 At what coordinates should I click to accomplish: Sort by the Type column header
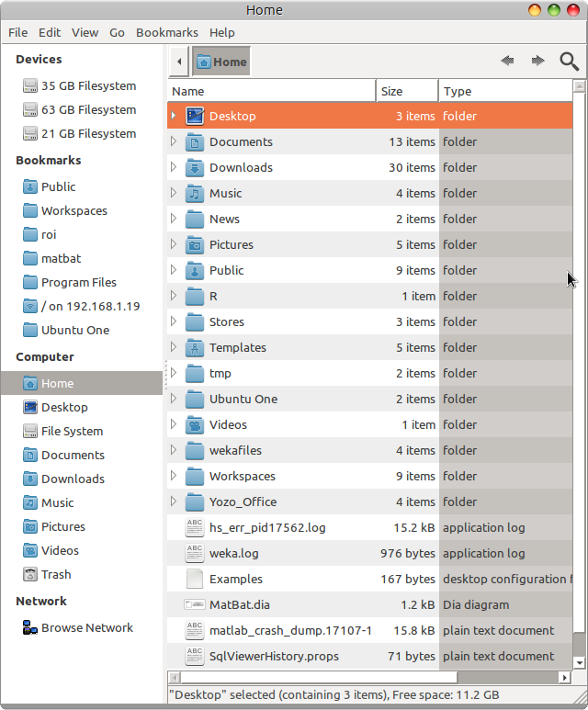tap(505, 91)
